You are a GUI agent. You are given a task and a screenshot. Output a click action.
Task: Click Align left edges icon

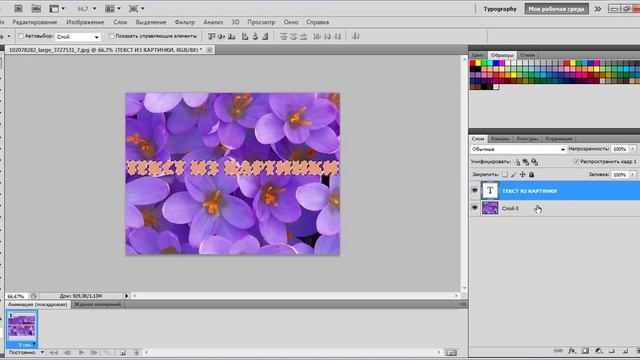[245, 36]
